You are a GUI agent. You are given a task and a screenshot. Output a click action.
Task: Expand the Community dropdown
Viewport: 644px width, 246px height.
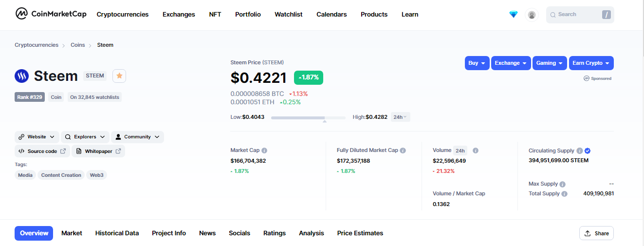pyautogui.click(x=137, y=137)
